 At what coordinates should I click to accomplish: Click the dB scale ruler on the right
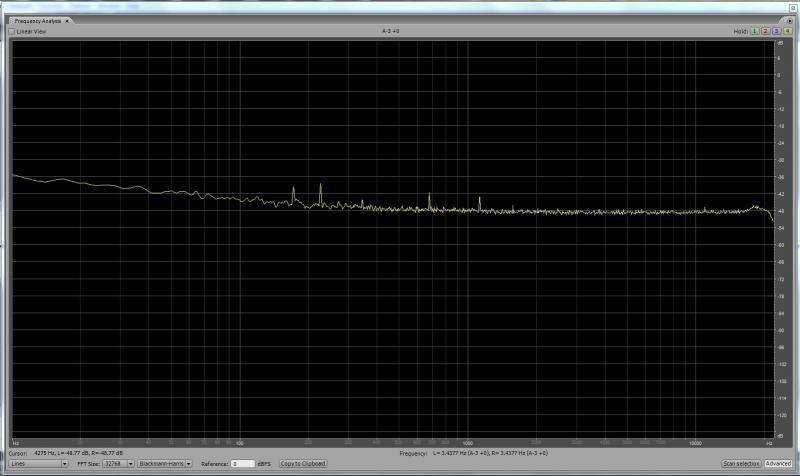779,238
